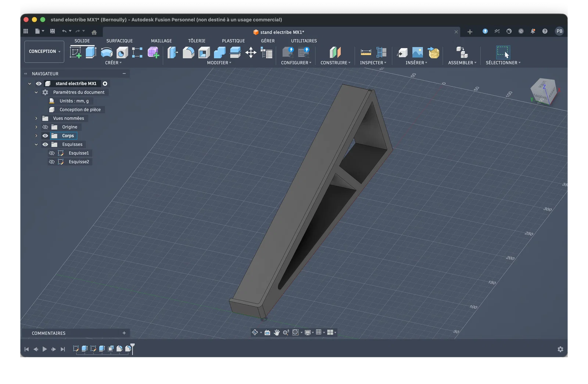Select the Measure tool under Inspecter
The image size is (588, 384).
tap(366, 53)
